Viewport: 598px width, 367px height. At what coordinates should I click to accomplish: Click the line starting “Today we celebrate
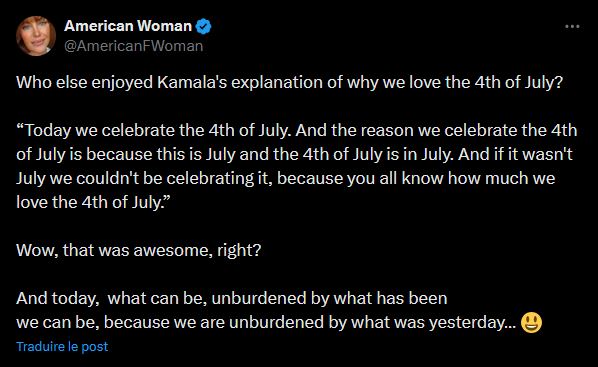(297, 131)
